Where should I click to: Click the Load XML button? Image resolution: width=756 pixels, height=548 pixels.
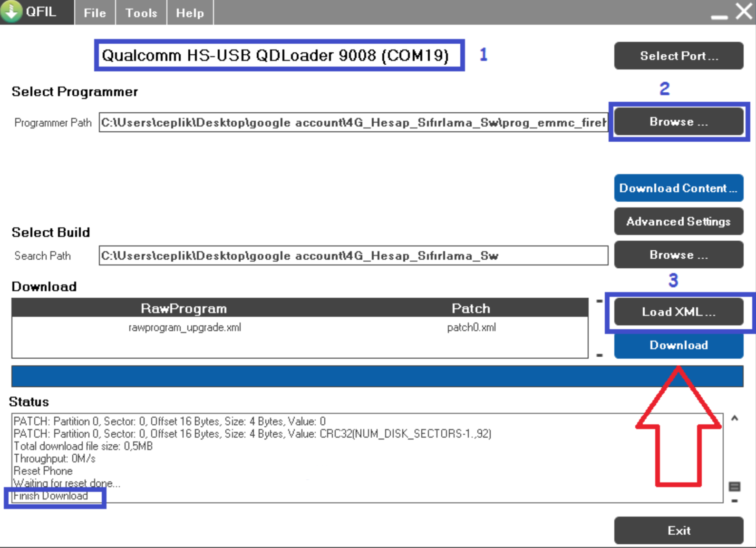coord(678,312)
